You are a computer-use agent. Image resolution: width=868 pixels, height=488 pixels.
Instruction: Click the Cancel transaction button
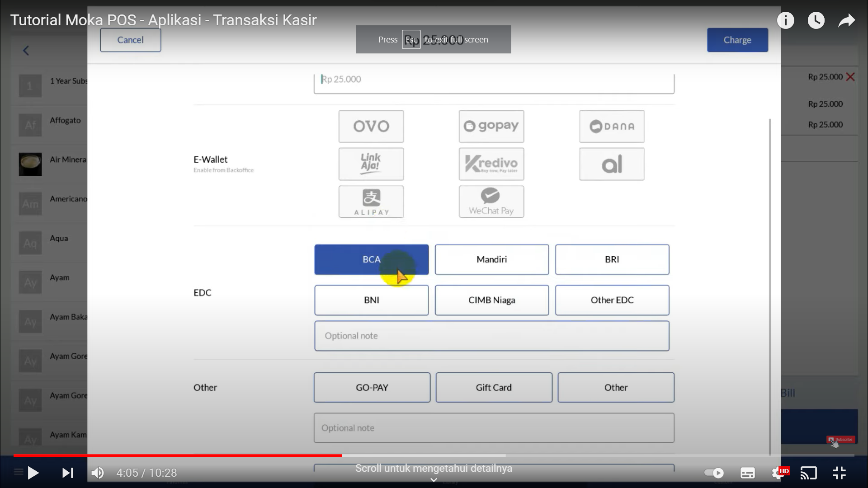tap(131, 40)
